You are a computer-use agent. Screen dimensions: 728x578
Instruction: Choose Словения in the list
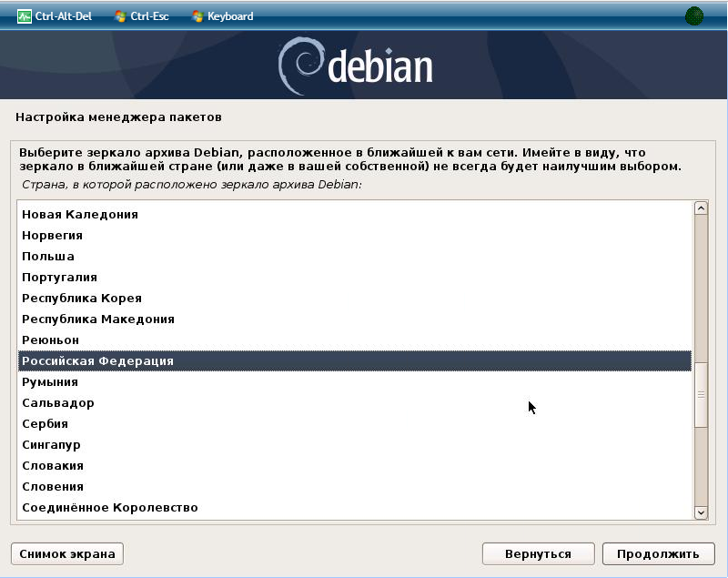click(355, 487)
